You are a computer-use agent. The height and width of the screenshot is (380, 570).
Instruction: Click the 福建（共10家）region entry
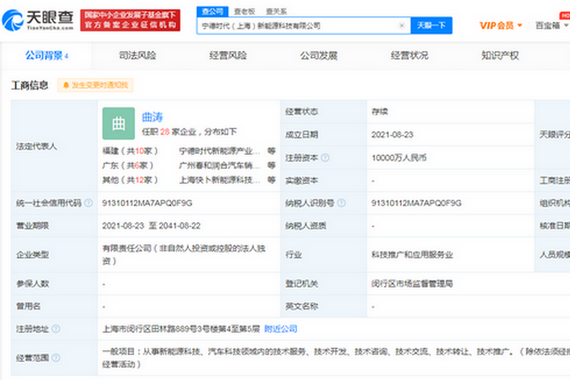tap(130, 151)
